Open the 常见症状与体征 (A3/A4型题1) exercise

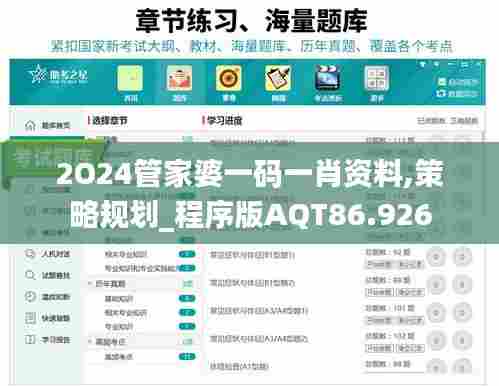click(259, 311)
